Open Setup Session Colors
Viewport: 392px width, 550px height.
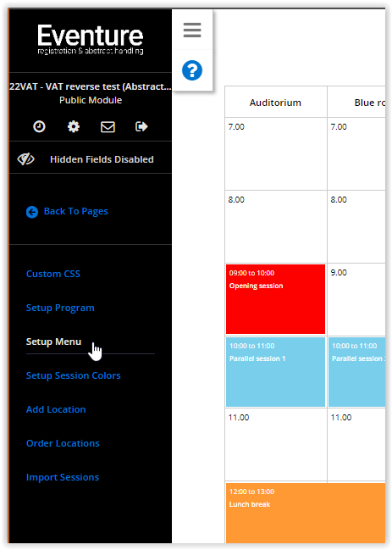[73, 375]
